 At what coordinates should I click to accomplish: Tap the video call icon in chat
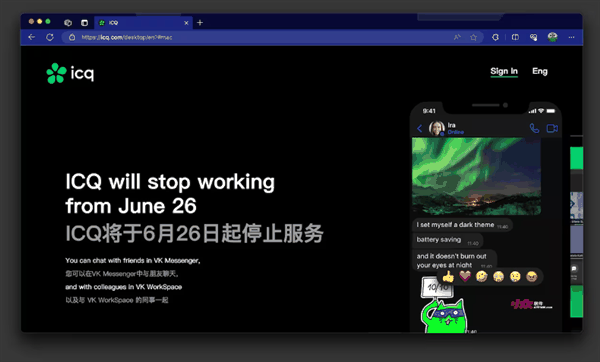click(x=552, y=128)
